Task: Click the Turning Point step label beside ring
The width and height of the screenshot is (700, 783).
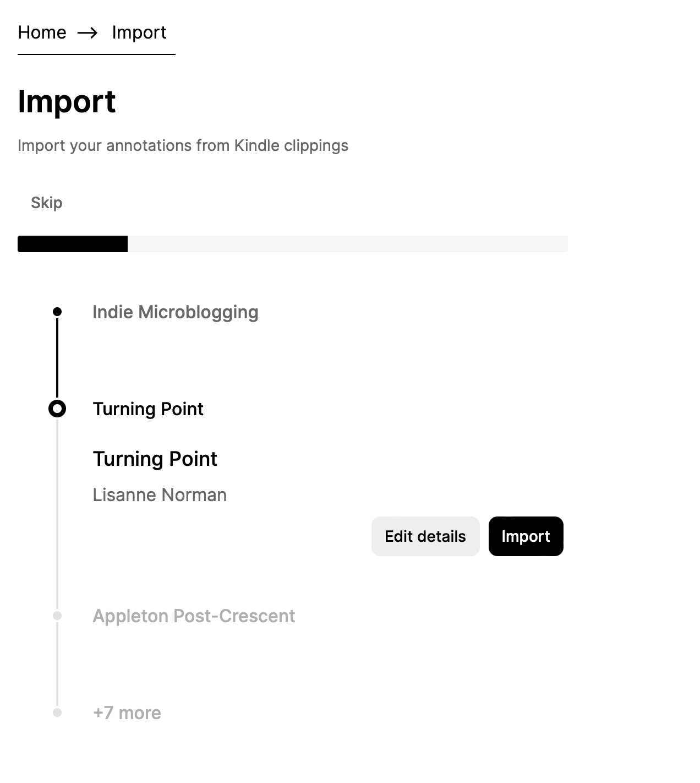Action: [148, 409]
